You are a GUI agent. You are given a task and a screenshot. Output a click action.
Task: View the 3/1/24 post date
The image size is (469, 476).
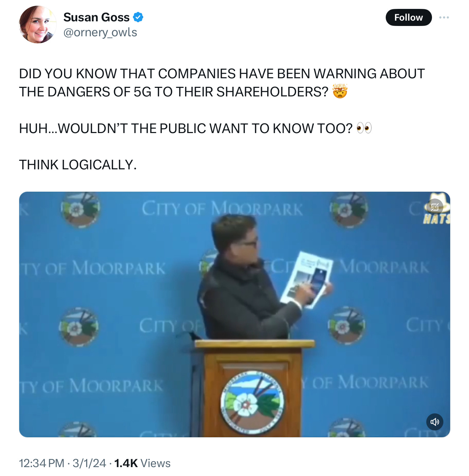[89, 463]
